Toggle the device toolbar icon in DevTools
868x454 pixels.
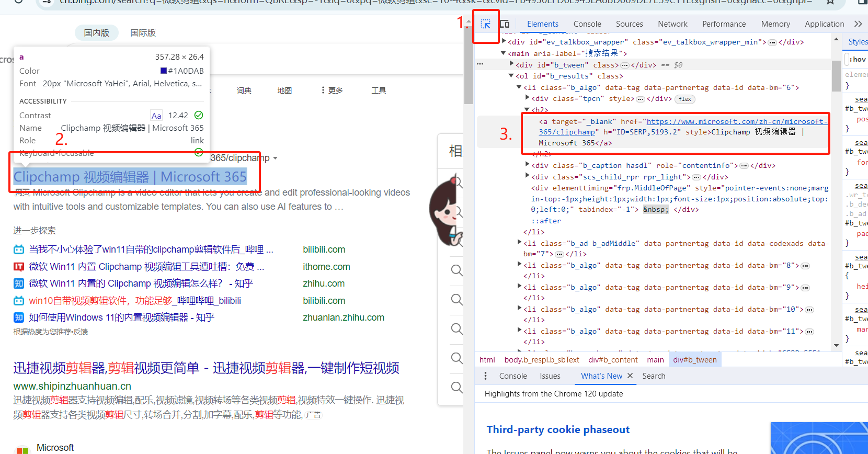pyautogui.click(x=505, y=24)
